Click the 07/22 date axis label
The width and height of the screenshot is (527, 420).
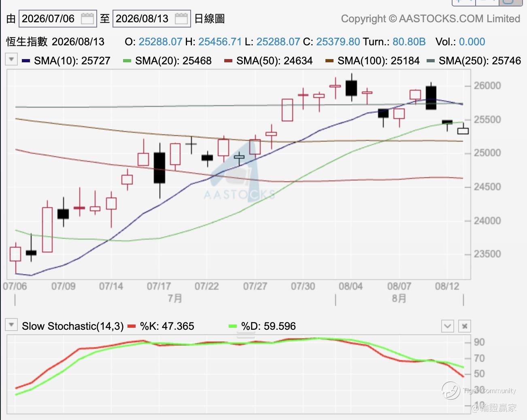click(206, 286)
